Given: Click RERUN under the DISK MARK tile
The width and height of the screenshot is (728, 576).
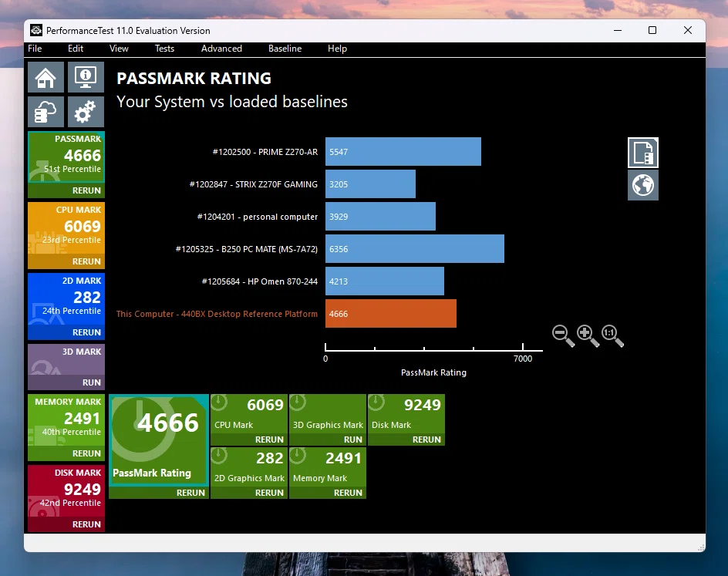Looking at the screenshot, I should pyautogui.click(x=86, y=524).
